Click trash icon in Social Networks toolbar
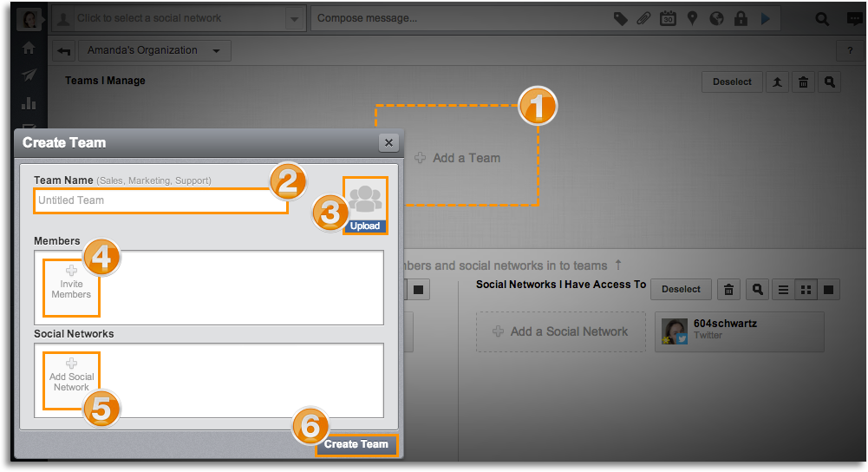This screenshot has height=472, width=868. [728, 289]
